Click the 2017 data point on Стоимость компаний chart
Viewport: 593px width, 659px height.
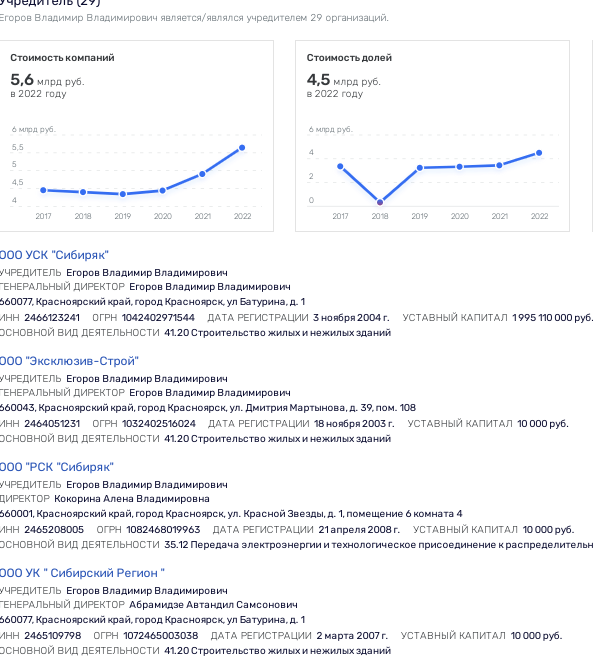coord(43,190)
